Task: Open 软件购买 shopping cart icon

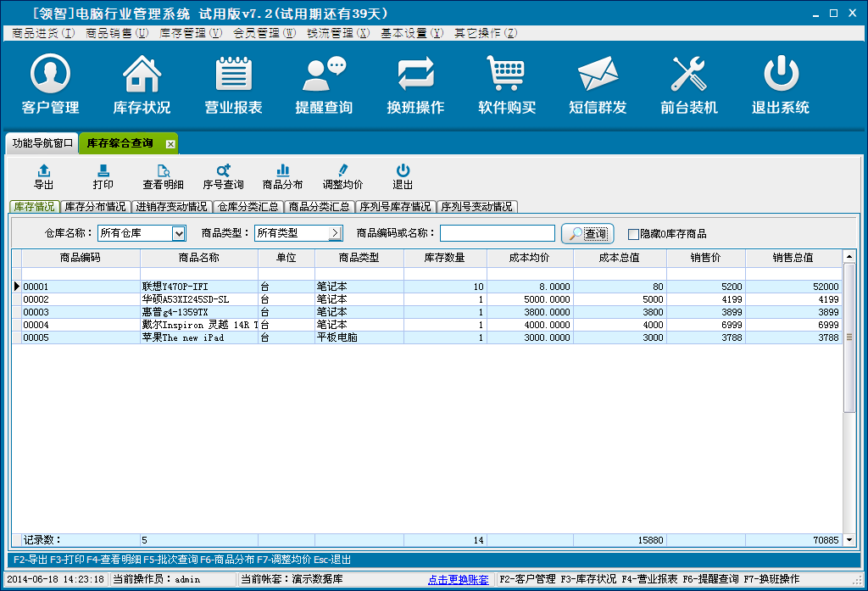Action: click(507, 75)
